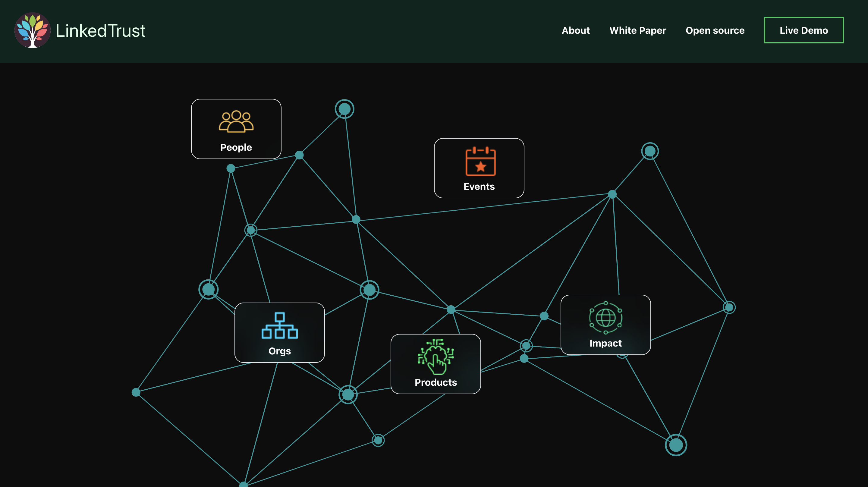868x487 pixels.
Task: Select the Events card label
Action: (479, 186)
